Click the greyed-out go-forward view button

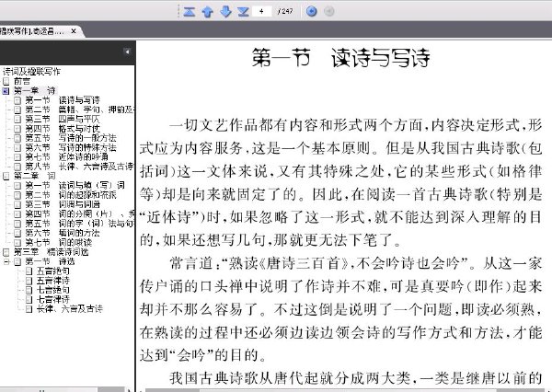click(x=328, y=11)
